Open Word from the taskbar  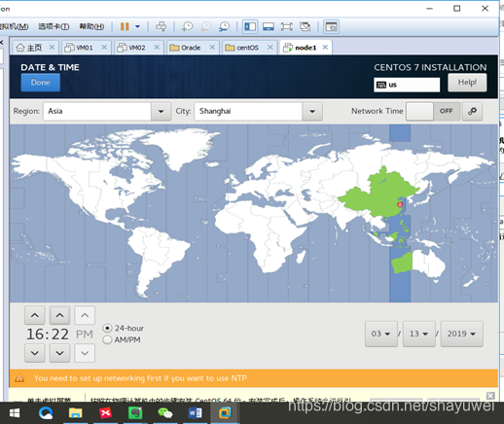point(195,413)
